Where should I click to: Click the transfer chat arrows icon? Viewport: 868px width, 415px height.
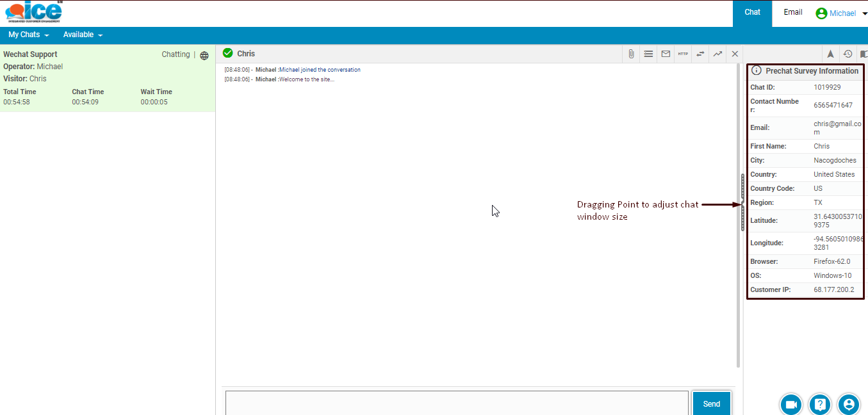[700, 54]
